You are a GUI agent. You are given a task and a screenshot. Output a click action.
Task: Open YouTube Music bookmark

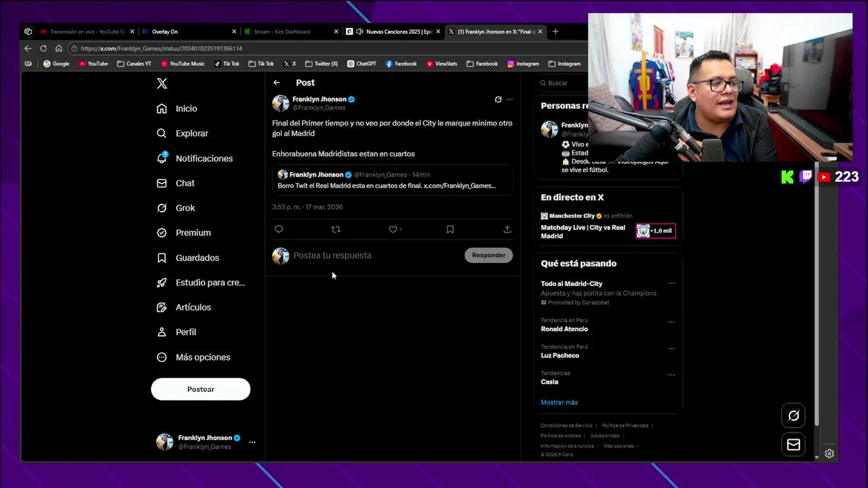183,64
